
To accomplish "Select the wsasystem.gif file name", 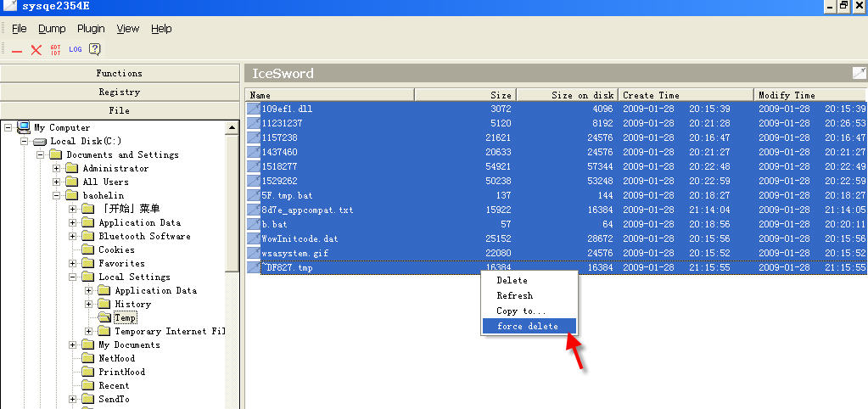I will (296, 253).
